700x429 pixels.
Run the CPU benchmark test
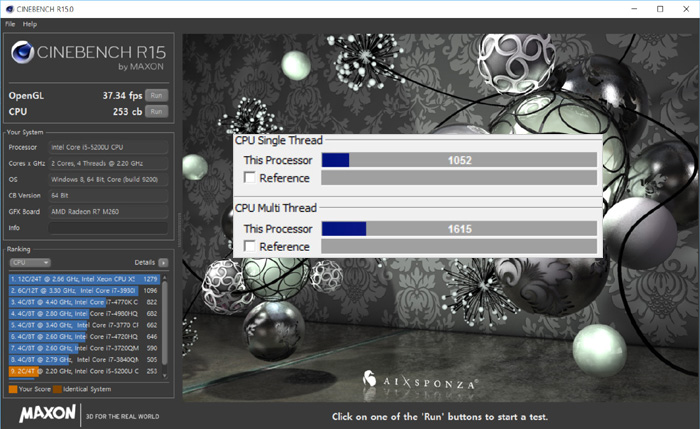click(155, 111)
